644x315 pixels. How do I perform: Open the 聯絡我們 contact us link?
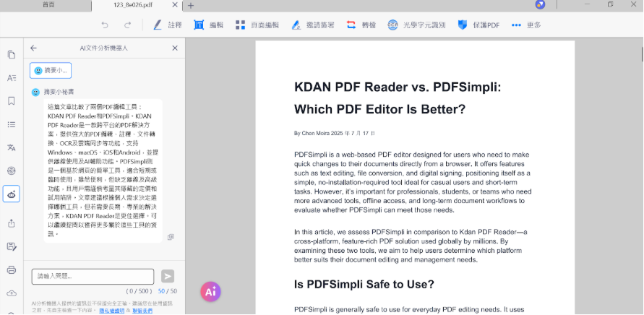coord(142,311)
